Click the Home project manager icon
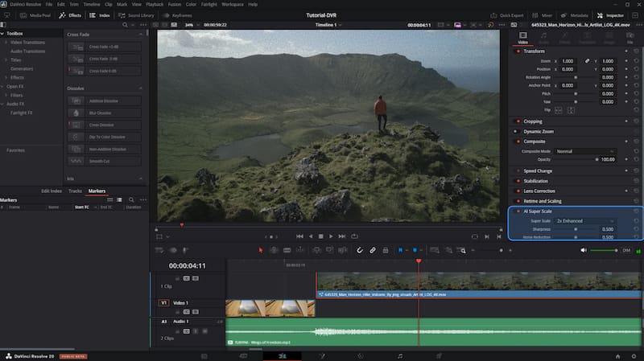Viewport: 644px width, 361px height. click(x=617, y=356)
